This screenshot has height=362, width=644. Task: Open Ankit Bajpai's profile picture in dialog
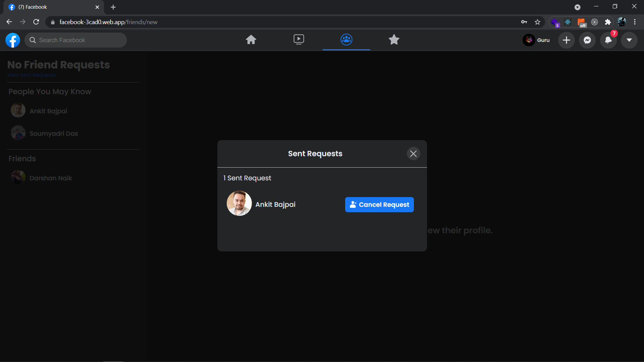pos(239,203)
